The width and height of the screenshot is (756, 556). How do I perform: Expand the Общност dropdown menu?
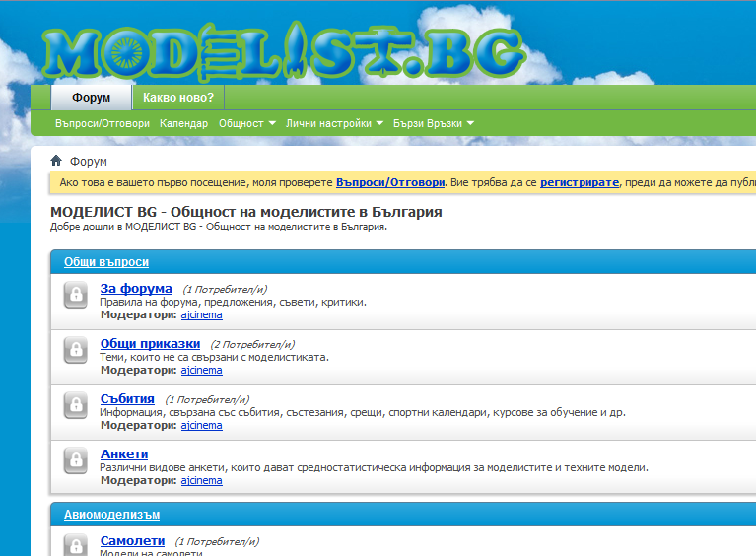246,124
